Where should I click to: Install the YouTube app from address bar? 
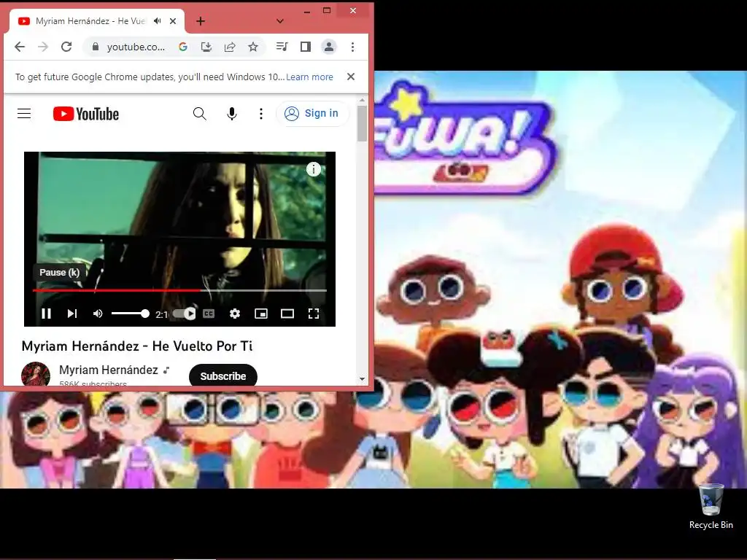pos(206,47)
